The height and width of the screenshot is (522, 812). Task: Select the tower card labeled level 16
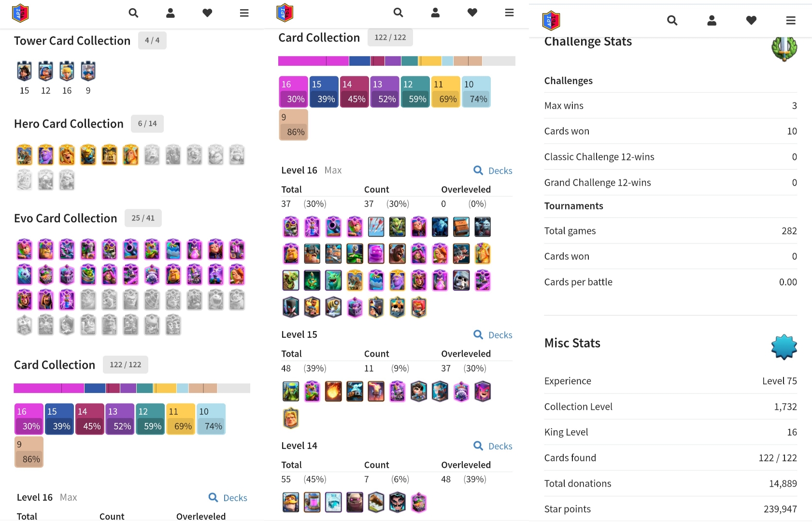pyautogui.click(x=67, y=72)
